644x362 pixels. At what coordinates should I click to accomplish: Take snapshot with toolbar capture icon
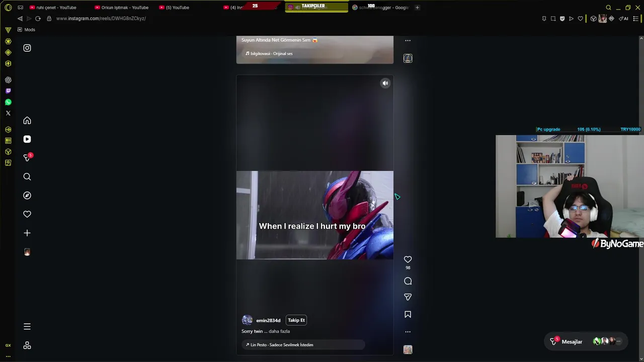tap(553, 19)
